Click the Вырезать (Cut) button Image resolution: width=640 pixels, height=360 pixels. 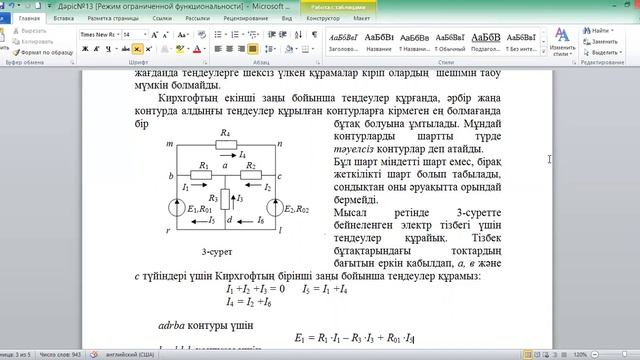point(29,31)
